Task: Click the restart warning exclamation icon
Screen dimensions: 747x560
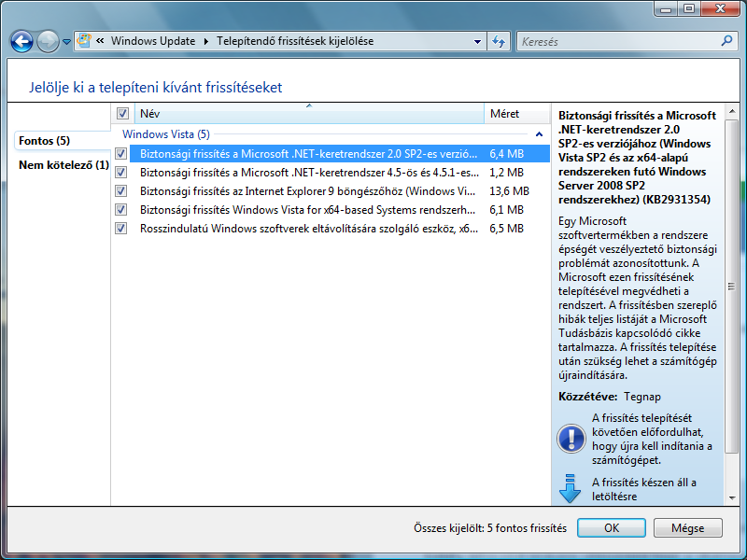Action: point(571,438)
